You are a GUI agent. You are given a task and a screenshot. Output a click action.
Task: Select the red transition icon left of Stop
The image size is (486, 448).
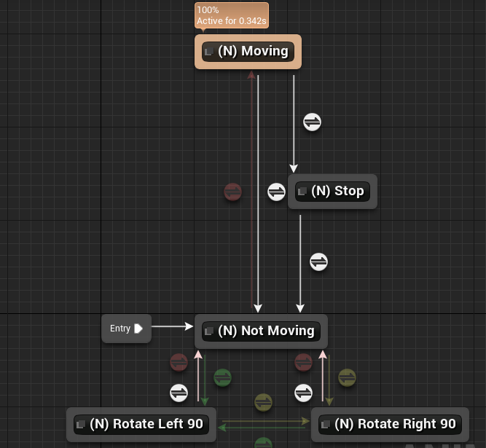coord(232,192)
